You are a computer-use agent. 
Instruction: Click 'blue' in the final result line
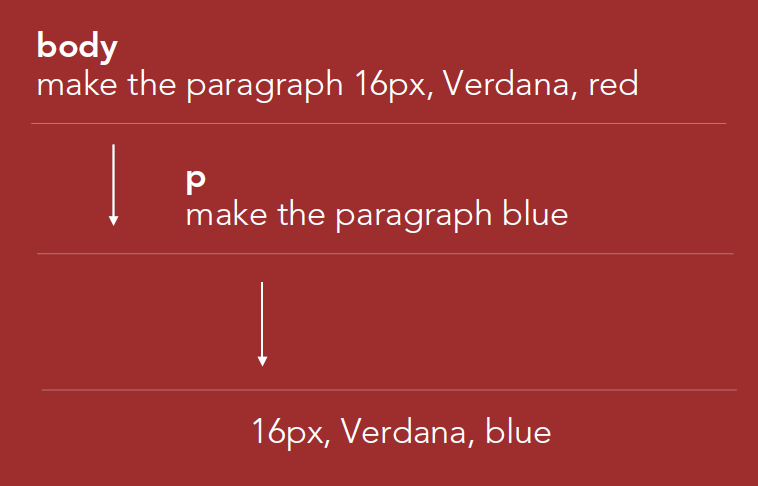click(518, 431)
